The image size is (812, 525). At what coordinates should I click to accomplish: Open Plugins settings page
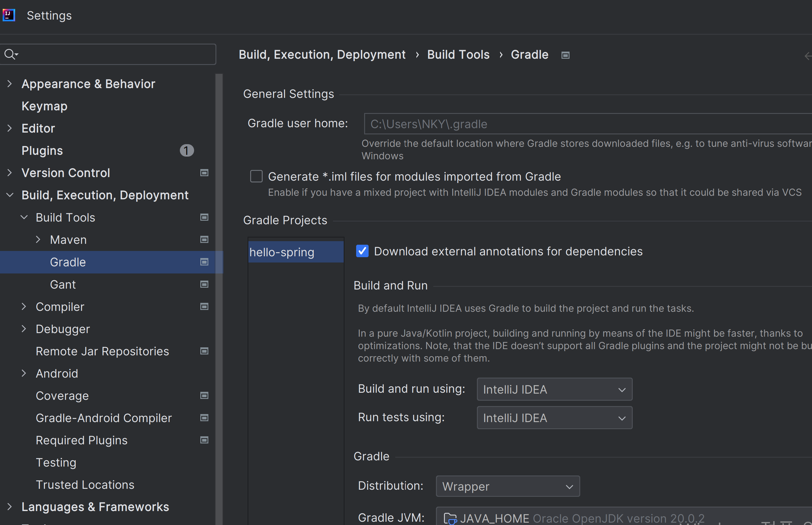pyautogui.click(x=42, y=151)
